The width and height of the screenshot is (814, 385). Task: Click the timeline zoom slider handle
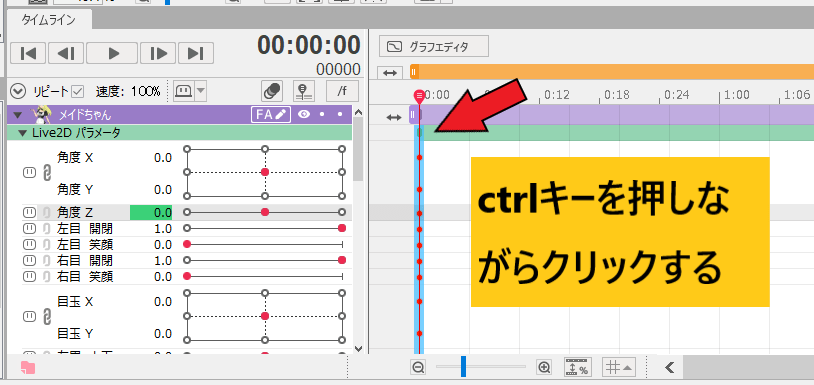[463, 366]
